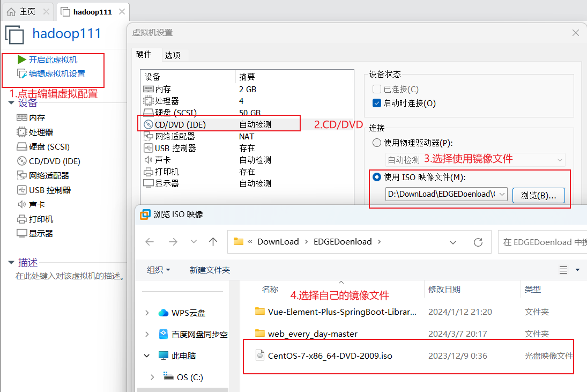
Task: Click EDGEDoenload breadcrumb in address bar
Action: pyautogui.click(x=343, y=242)
